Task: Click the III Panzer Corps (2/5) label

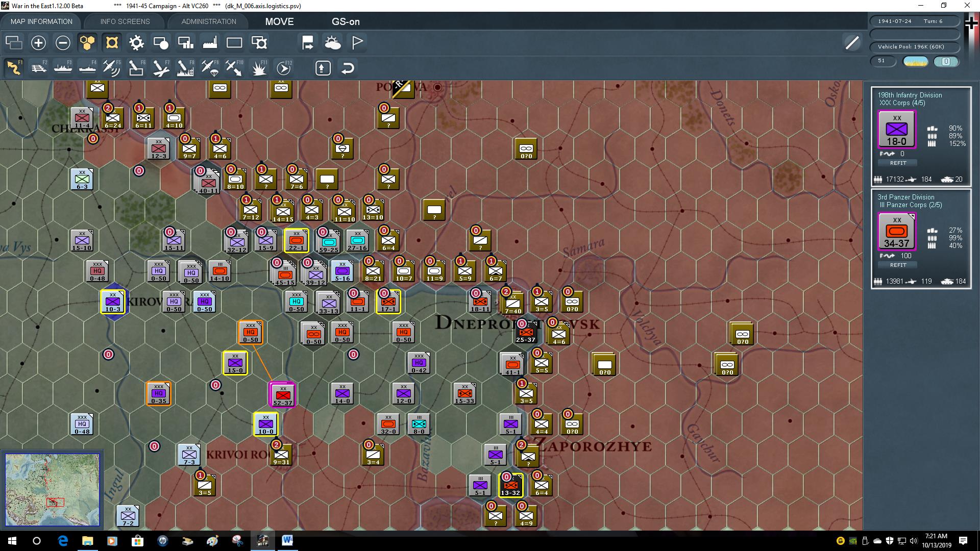Action: (911, 205)
